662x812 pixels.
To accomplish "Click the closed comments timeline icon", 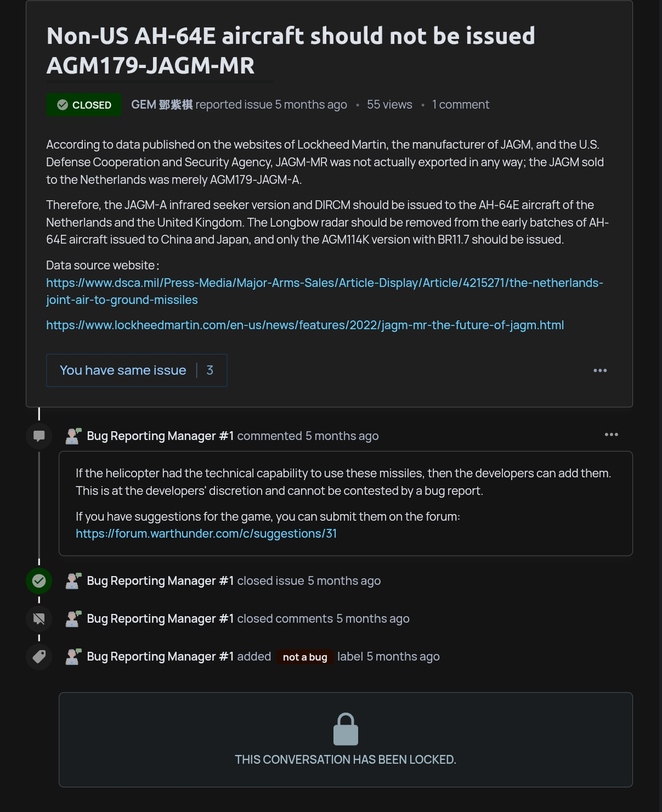I will [x=39, y=619].
